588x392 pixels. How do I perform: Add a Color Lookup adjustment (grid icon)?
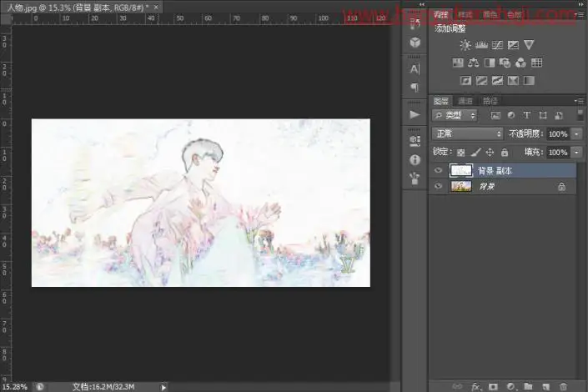[536, 63]
